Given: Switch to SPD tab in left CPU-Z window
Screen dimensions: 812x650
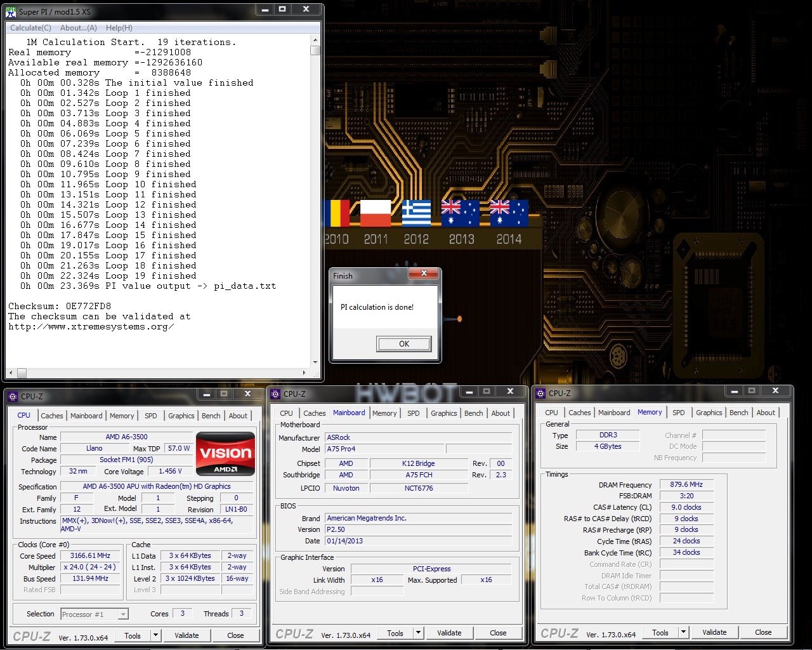Looking at the screenshot, I should point(151,416).
